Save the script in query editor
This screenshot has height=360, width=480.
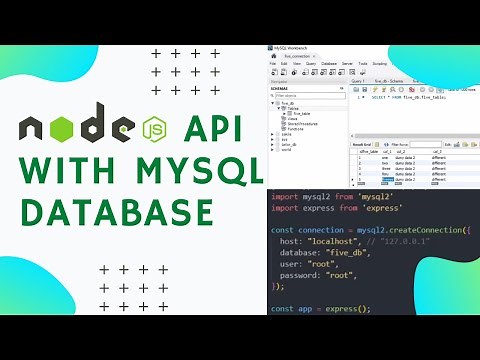click(x=364, y=89)
